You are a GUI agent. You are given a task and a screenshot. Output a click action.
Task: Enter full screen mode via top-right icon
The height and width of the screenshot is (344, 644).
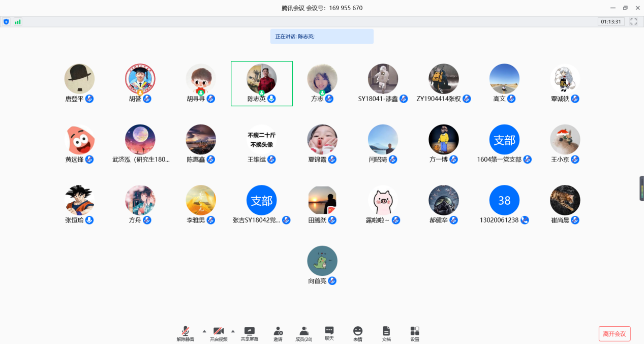coord(633,22)
